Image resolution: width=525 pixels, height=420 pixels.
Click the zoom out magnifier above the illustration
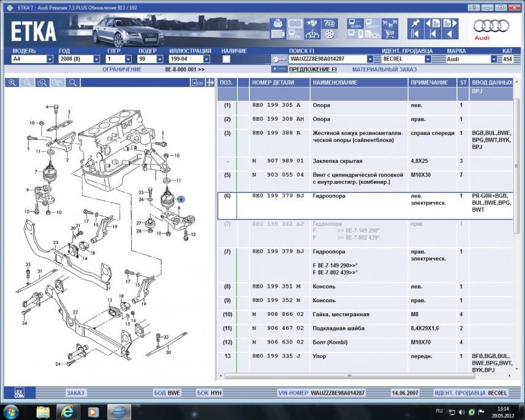click(x=28, y=83)
